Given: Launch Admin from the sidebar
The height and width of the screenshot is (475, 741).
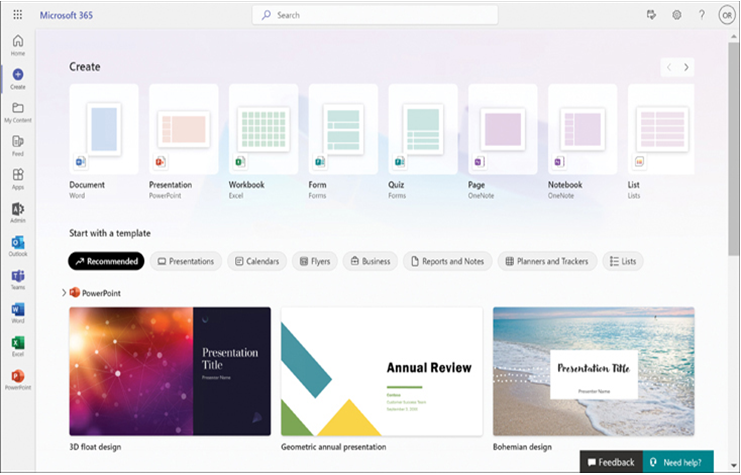Looking at the screenshot, I should point(18,213).
